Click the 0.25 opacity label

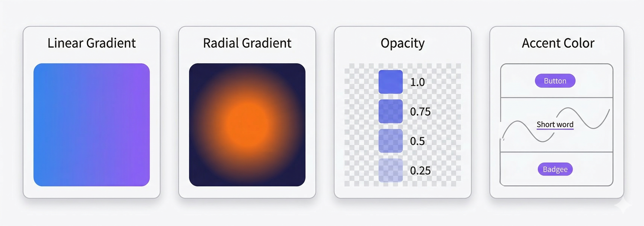tap(420, 170)
